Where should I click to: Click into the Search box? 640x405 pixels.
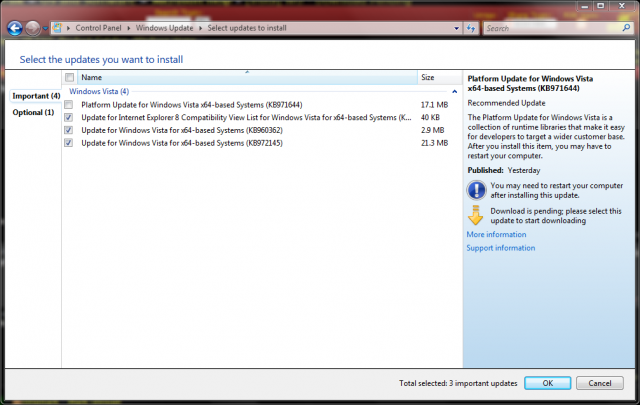pos(552,29)
